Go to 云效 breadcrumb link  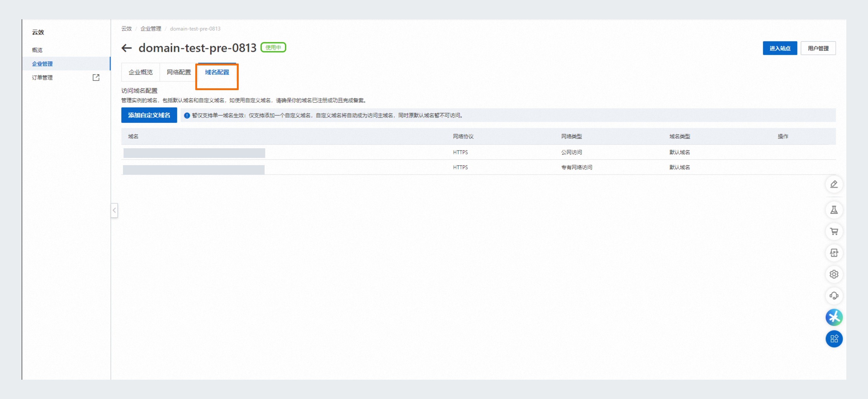(126, 29)
